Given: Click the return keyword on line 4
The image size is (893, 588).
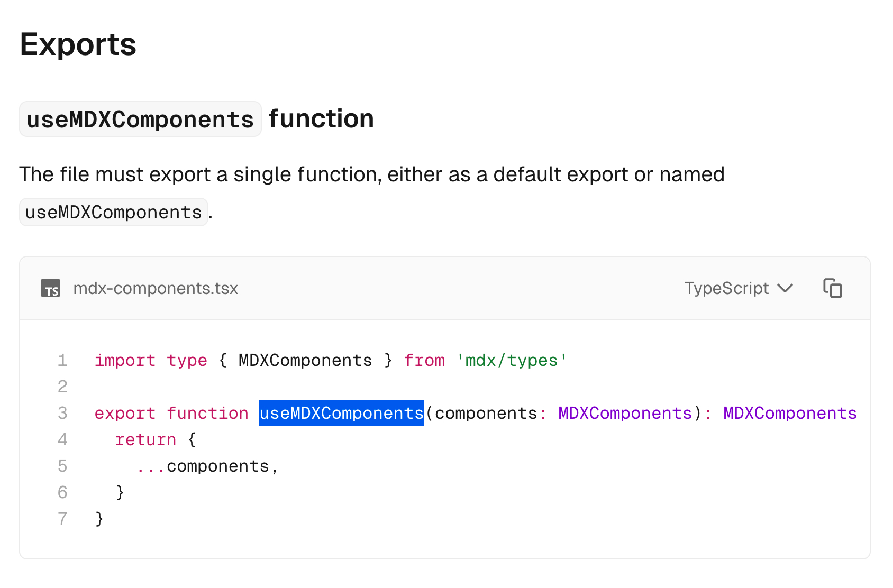Looking at the screenshot, I should (x=145, y=439).
